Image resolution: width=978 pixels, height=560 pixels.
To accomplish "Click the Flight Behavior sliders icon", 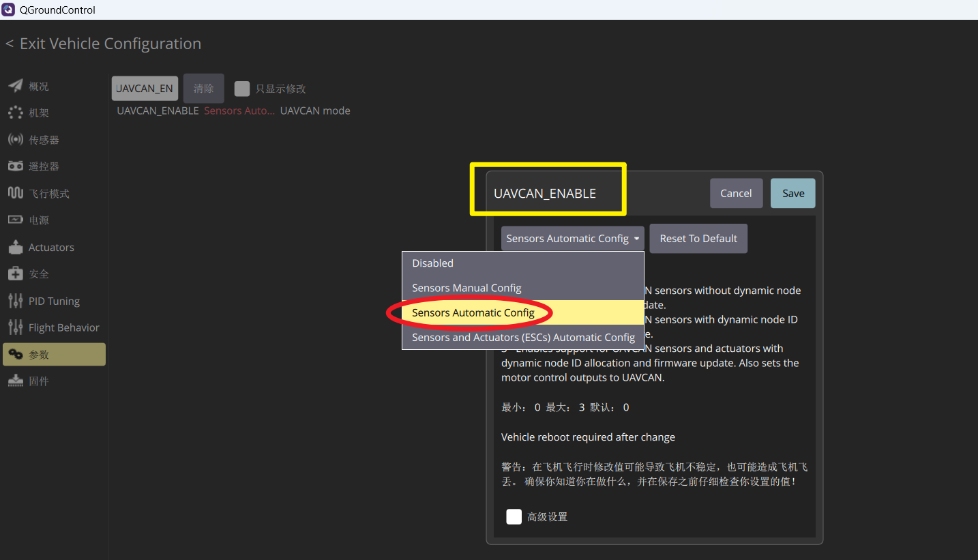I will click(16, 327).
